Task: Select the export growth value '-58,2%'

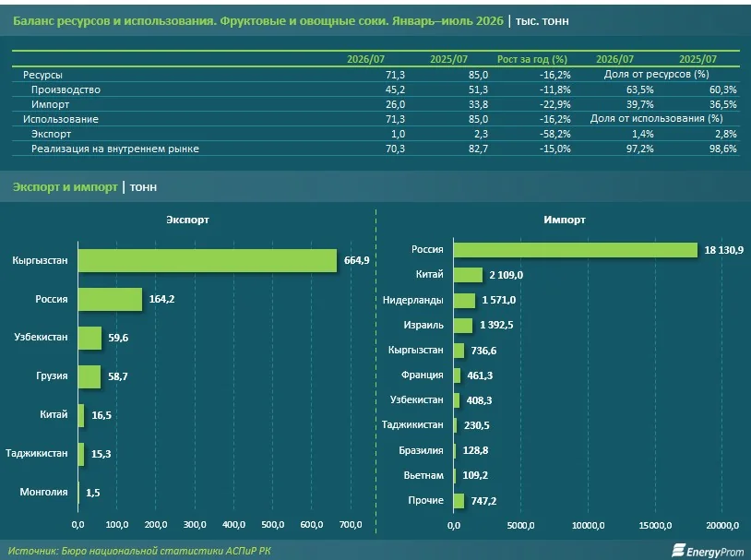Action: (555, 134)
